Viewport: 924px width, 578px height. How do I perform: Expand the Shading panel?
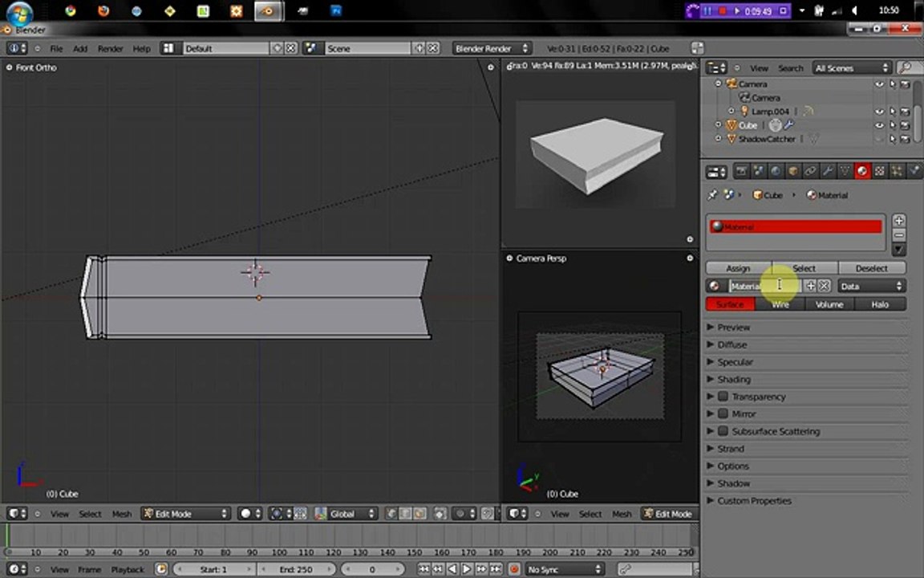[734, 379]
